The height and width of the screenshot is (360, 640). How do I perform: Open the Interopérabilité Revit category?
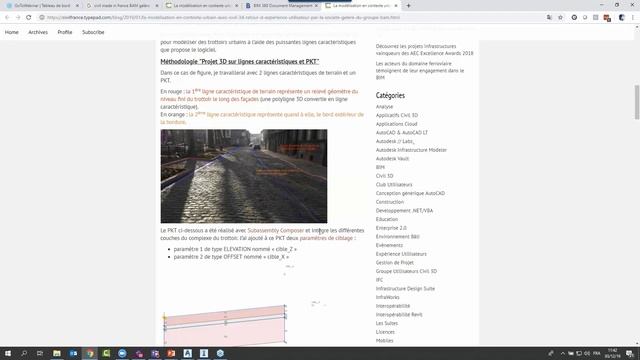point(399,315)
